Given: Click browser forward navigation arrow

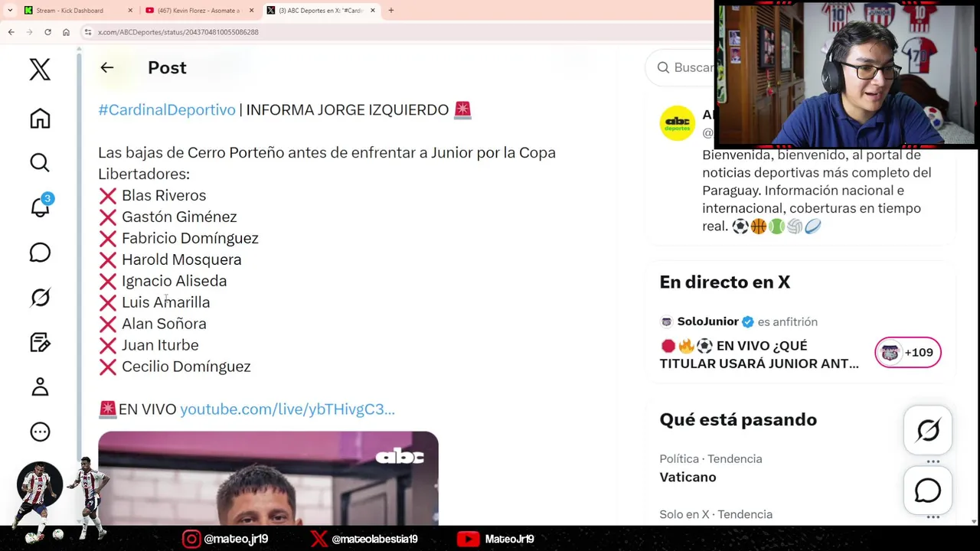Looking at the screenshot, I should click(x=29, y=32).
